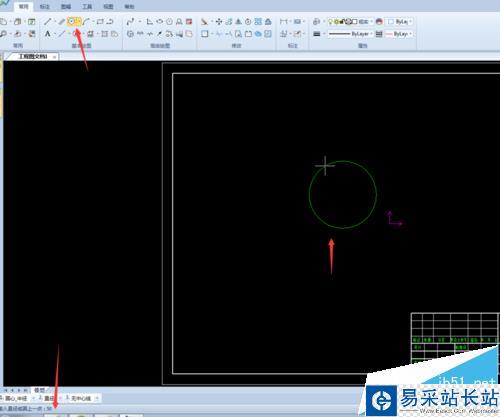Select the Rectangle drawing tool
500x417 pixels.
pos(100,22)
